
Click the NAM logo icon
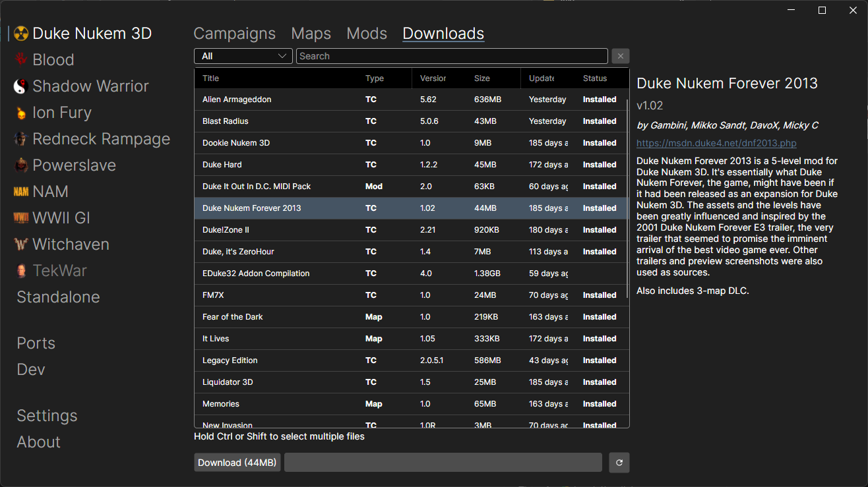21,192
